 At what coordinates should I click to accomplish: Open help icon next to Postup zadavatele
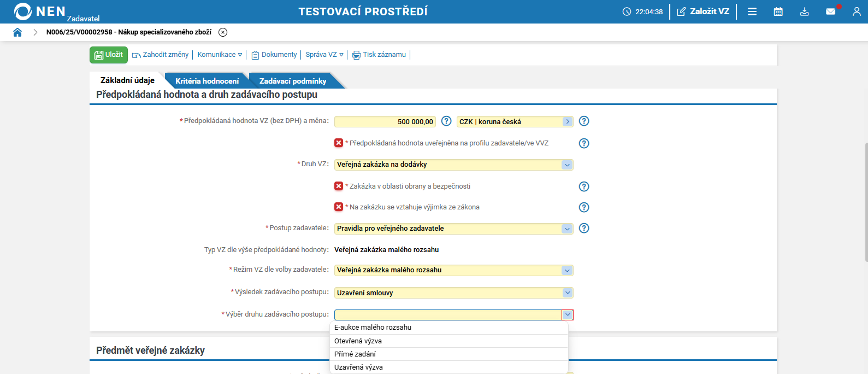click(x=584, y=228)
